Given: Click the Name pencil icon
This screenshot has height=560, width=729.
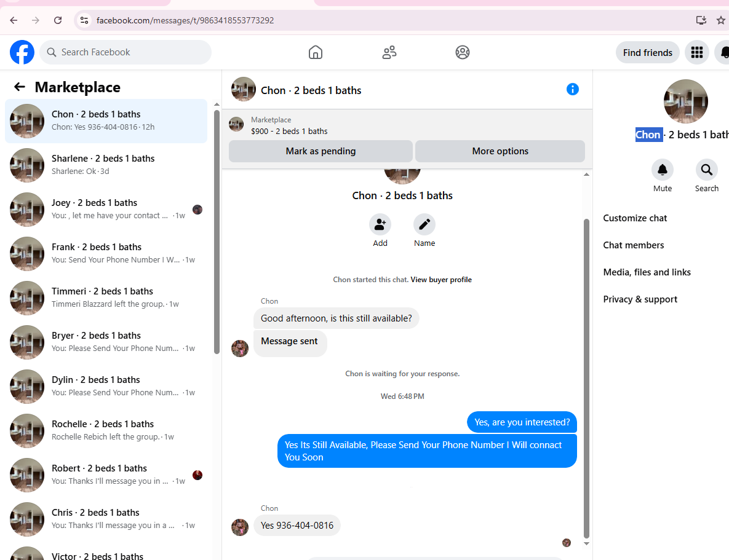Looking at the screenshot, I should pyautogui.click(x=424, y=224).
